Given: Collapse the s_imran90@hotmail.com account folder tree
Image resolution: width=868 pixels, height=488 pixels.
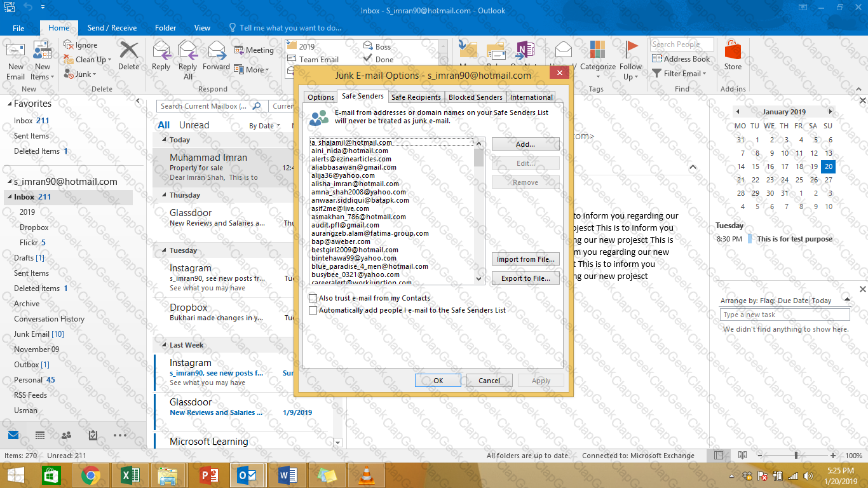Looking at the screenshot, I should (x=8, y=182).
